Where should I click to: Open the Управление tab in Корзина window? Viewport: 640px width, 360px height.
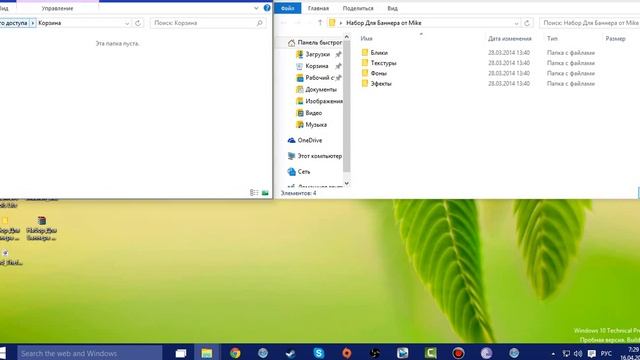click(x=57, y=8)
